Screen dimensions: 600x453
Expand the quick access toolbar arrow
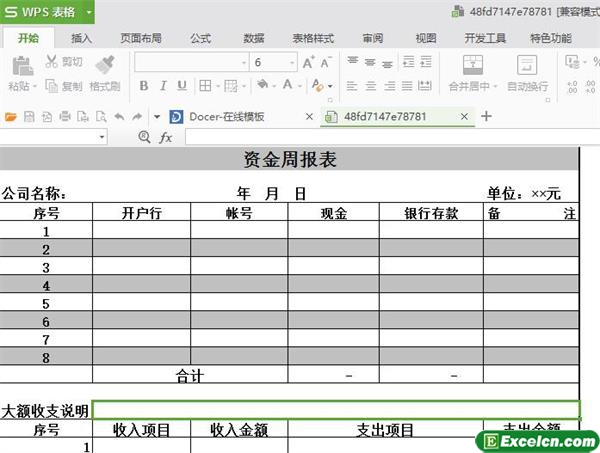(x=157, y=117)
